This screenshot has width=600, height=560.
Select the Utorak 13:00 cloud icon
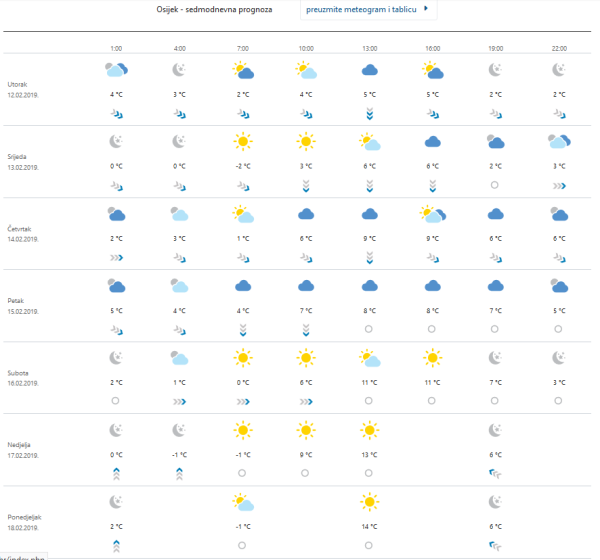(x=369, y=70)
